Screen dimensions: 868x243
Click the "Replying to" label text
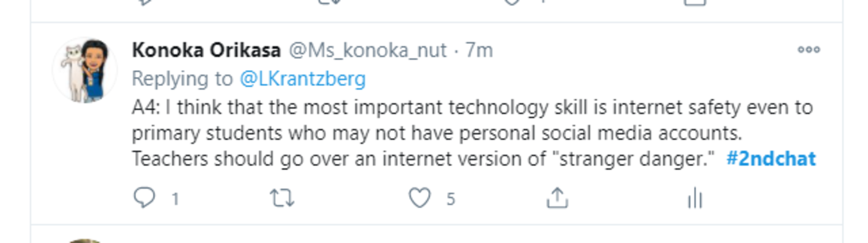[x=182, y=79]
